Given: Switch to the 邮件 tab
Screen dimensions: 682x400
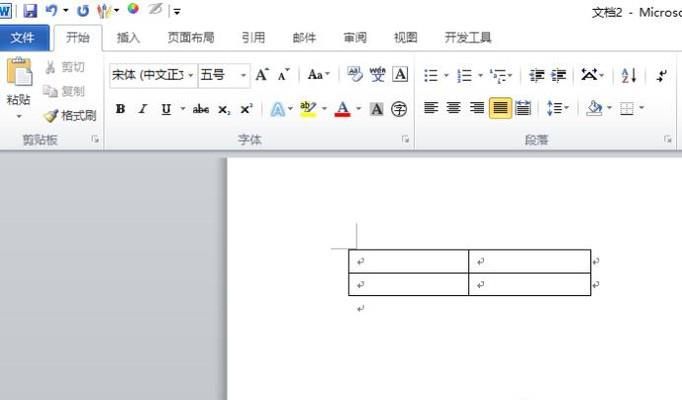Looking at the screenshot, I should coord(304,38).
